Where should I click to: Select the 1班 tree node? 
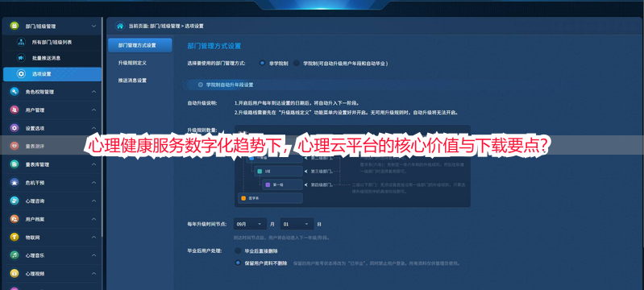click(278, 171)
